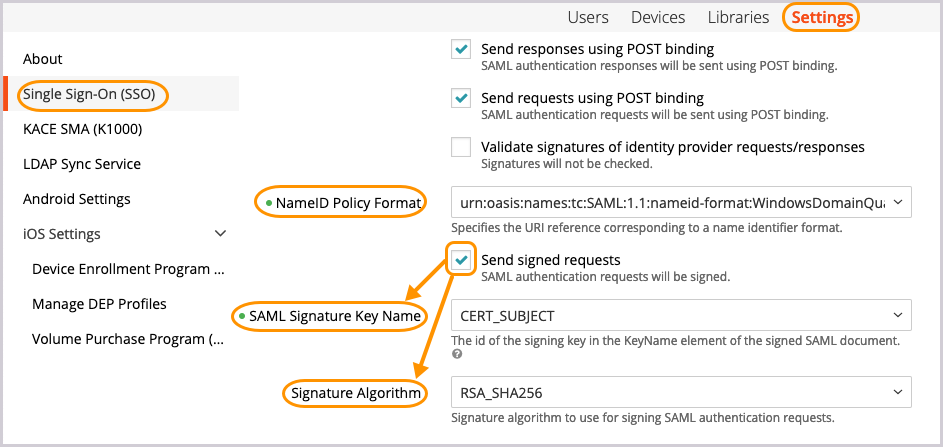This screenshot has width=943, height=447.
Task: Select the Settings tab
Action: [x=822, y=17]
